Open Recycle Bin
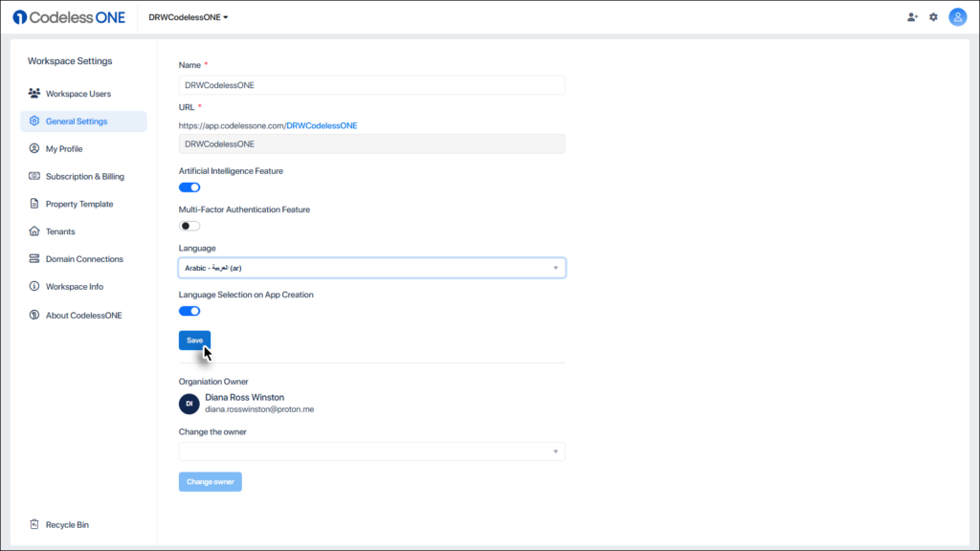Image resolution: width=980 pixels, height=551 pixels. pos(67,525)
